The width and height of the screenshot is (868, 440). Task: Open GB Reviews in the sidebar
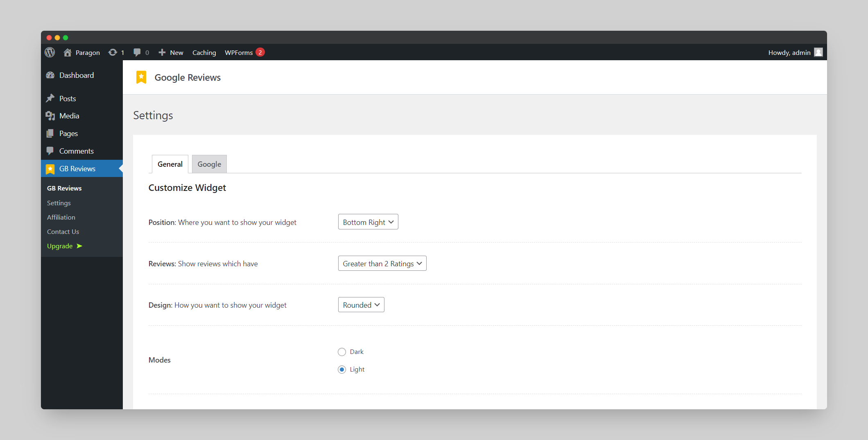point(82,168)
